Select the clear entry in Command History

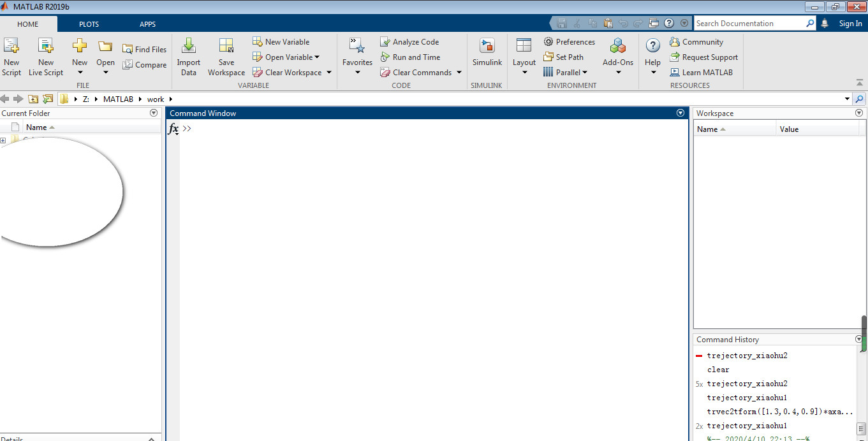[718, 370]
